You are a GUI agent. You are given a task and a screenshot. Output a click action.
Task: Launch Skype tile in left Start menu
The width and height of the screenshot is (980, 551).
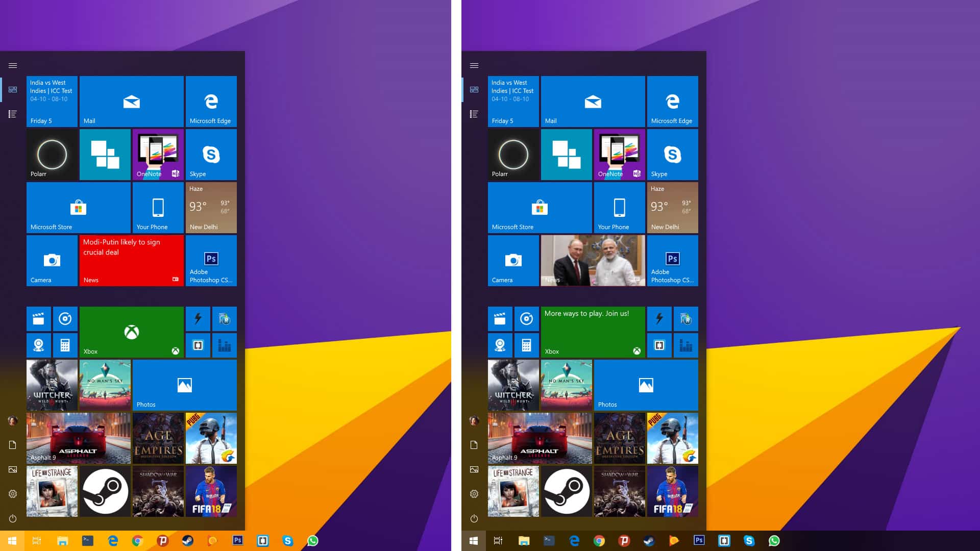point(211,155)
